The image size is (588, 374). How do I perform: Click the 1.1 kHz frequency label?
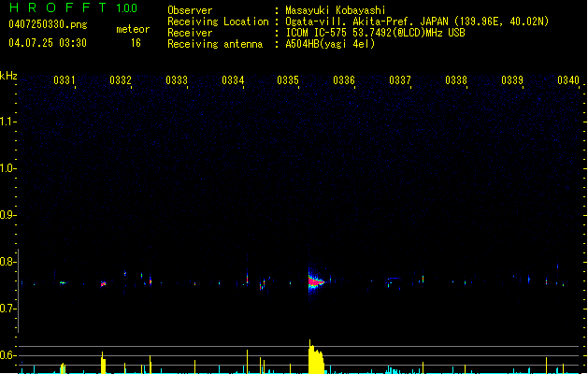7,122
